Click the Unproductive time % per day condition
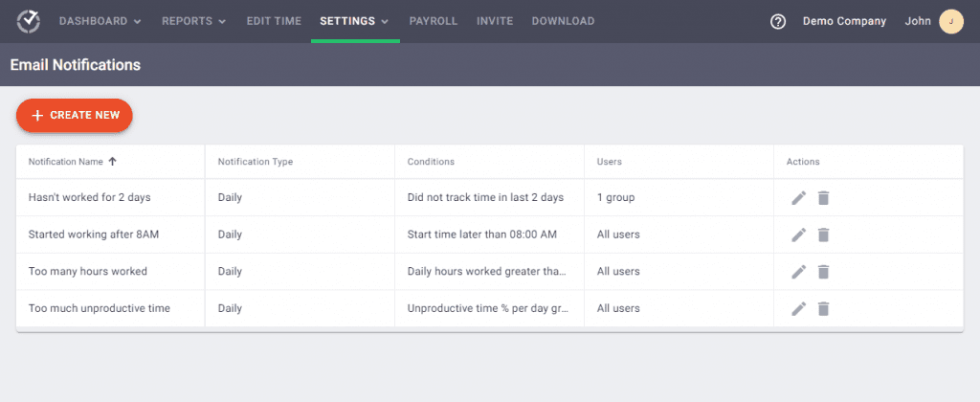 [487, 308]
